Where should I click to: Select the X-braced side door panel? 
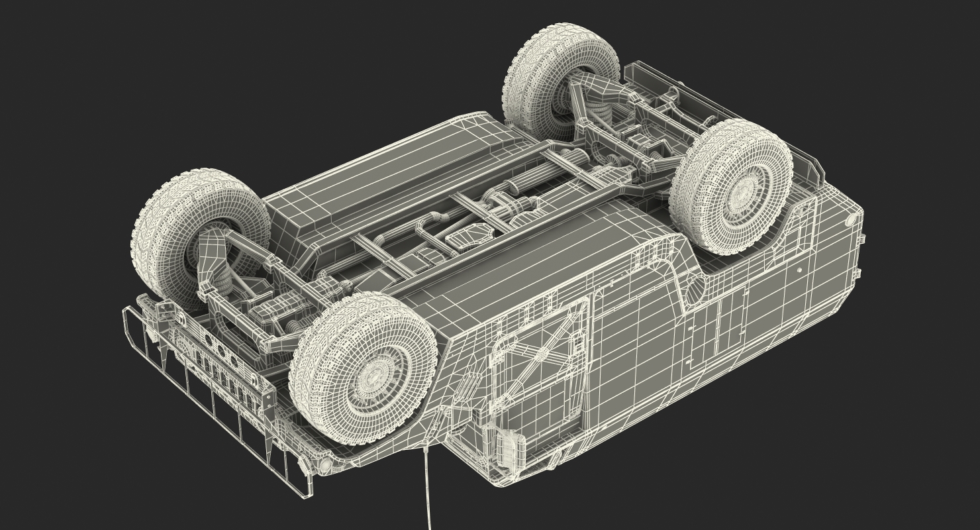point(540,360)
